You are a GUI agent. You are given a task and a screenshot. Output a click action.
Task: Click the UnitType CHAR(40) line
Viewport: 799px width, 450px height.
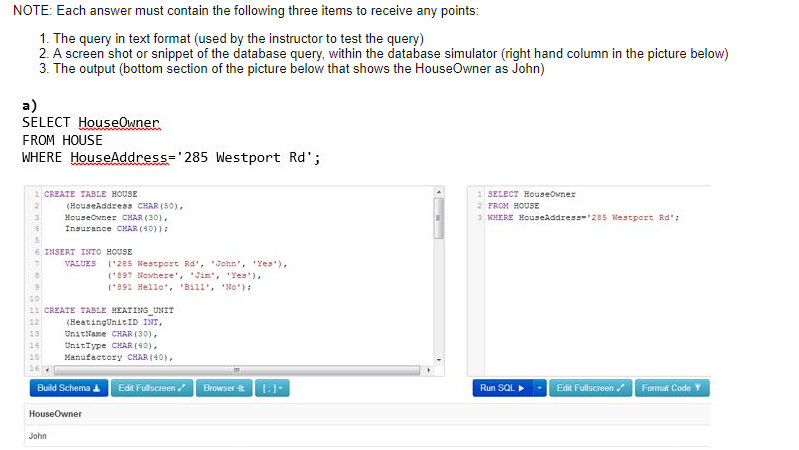click(111, 346)
